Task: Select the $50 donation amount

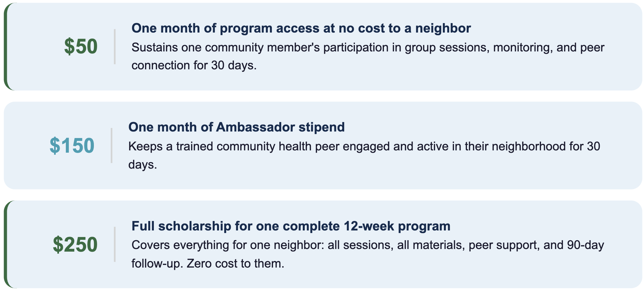Action: [81, 47]
